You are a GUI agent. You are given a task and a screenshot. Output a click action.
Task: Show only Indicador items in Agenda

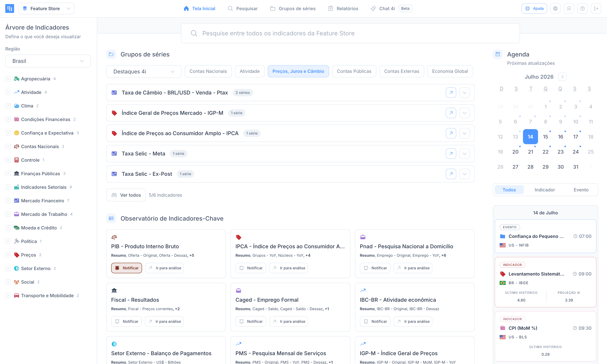(545, 190)
